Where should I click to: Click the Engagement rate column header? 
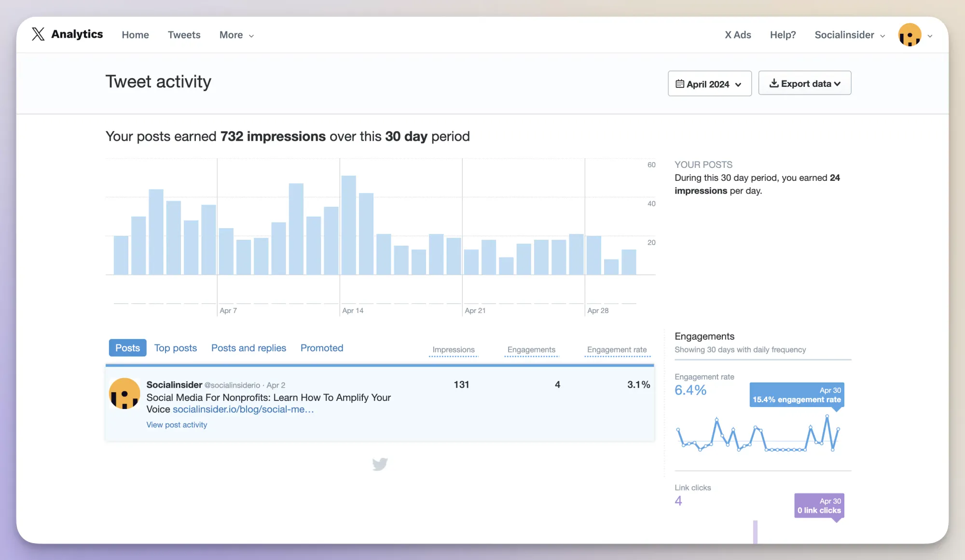click(617, 350)
